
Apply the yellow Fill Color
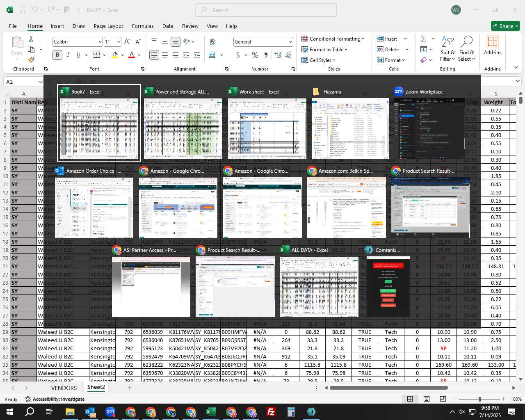tap(115, 55)
